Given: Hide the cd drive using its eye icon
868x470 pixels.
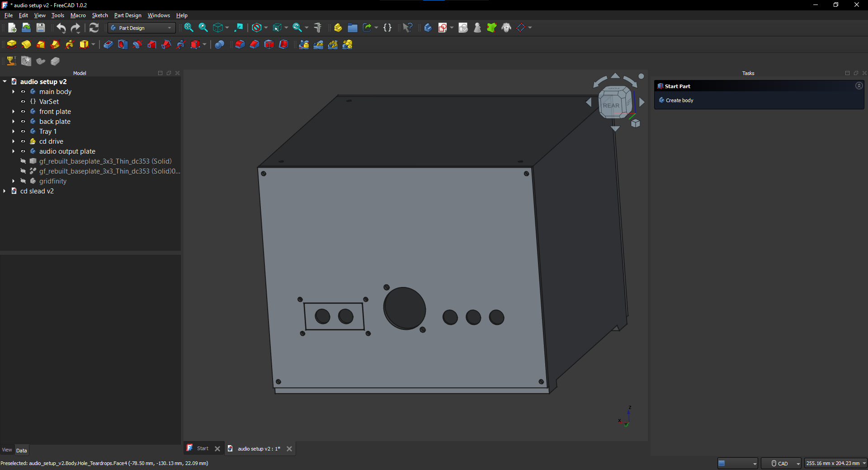Looking at the screenshot, I should pos(23,141).
